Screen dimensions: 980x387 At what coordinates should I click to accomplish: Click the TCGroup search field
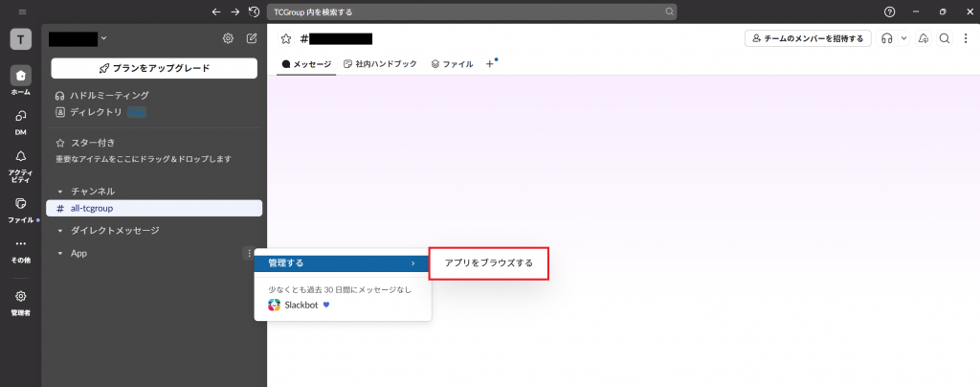pos(471,11)
